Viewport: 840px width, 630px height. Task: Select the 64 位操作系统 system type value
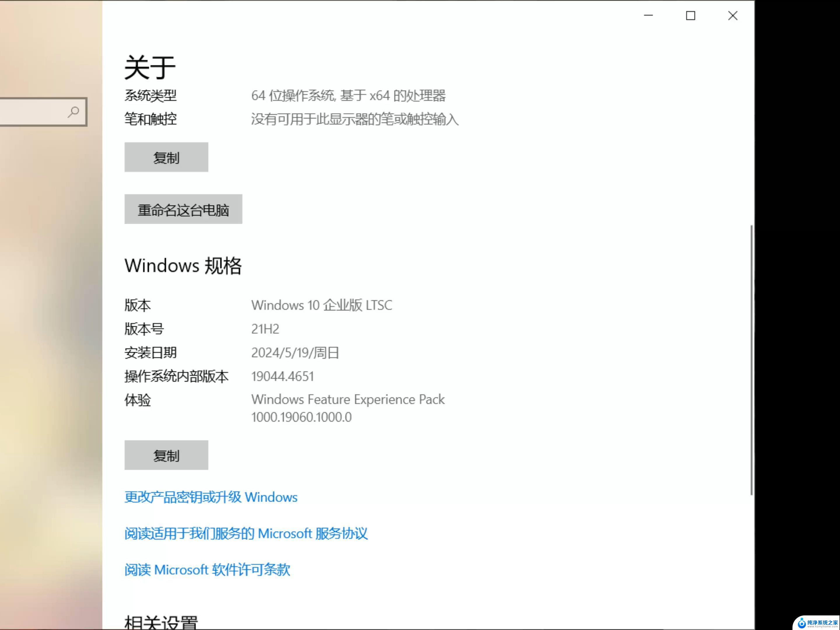[x=348, y=95]
